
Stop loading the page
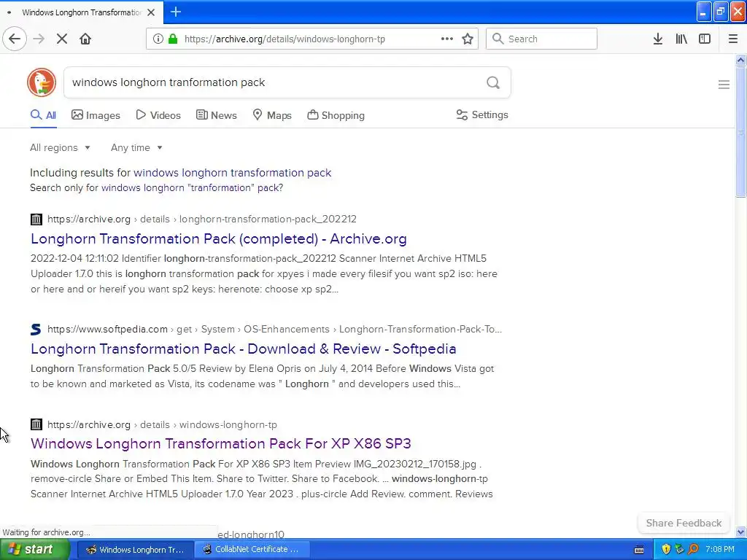coord(61,39)
